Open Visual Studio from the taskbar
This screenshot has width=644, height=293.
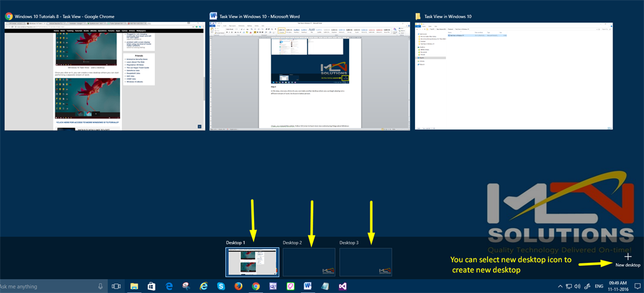[x=342, y=286]
